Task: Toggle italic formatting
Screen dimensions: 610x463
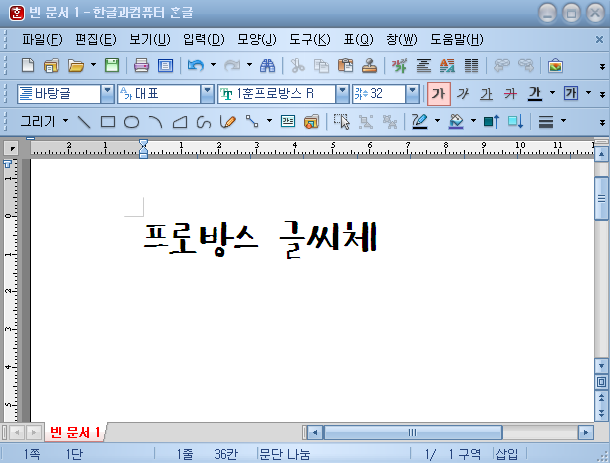Action: 463,94
